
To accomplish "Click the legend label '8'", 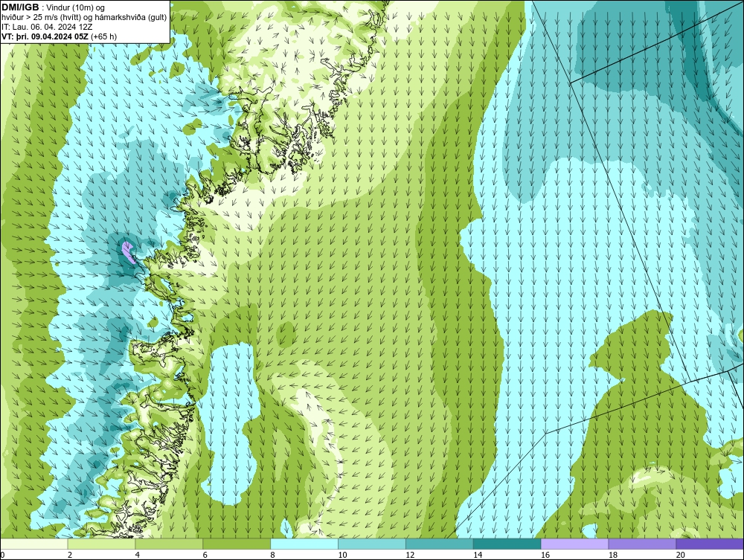I will point(272,555).
